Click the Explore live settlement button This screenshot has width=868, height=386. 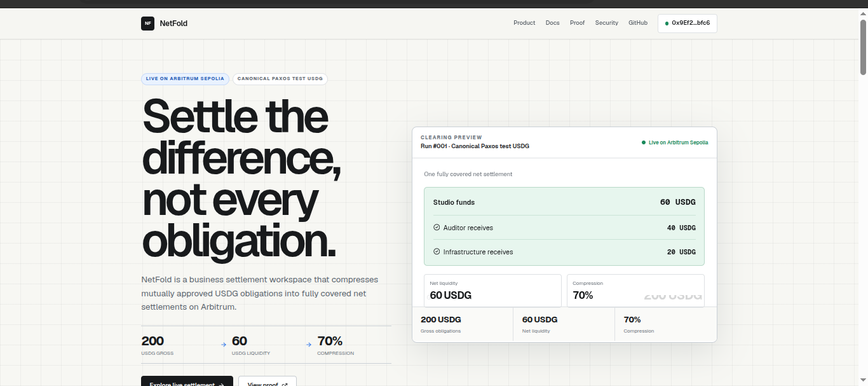187,381
